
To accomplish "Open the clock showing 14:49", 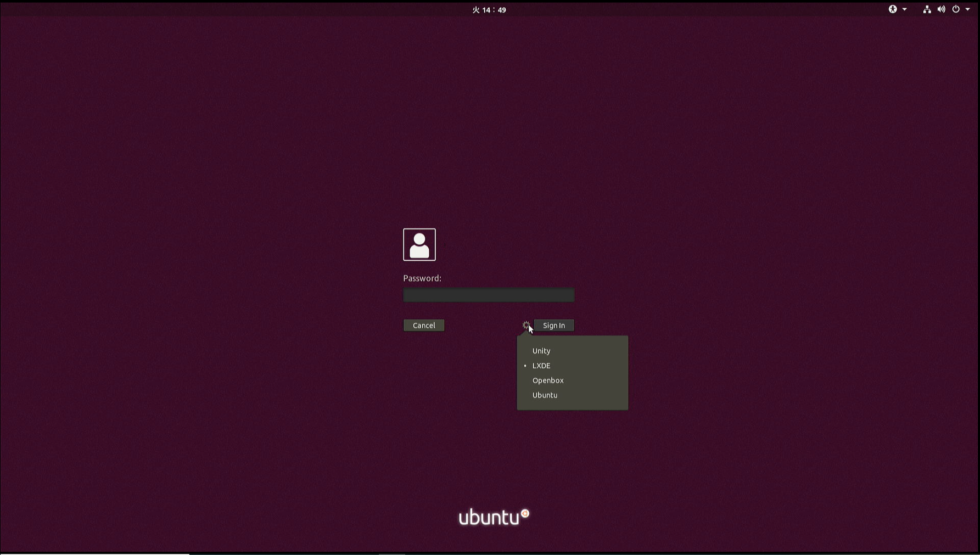I will (489, 10).
